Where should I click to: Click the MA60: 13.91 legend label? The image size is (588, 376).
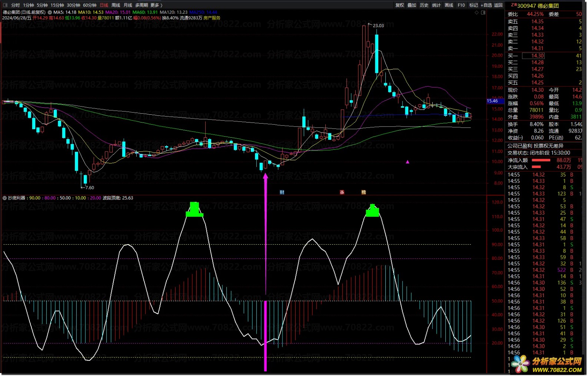pos(145,12)
